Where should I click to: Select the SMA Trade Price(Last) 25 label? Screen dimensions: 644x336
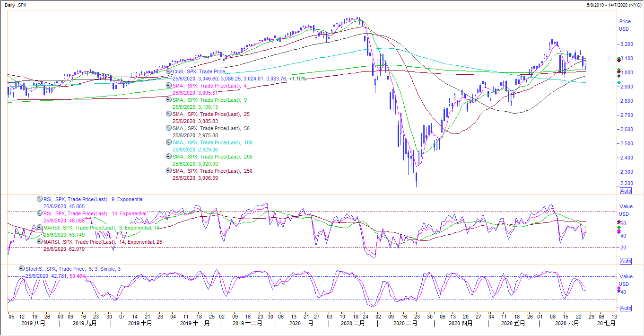click(211, 114)
